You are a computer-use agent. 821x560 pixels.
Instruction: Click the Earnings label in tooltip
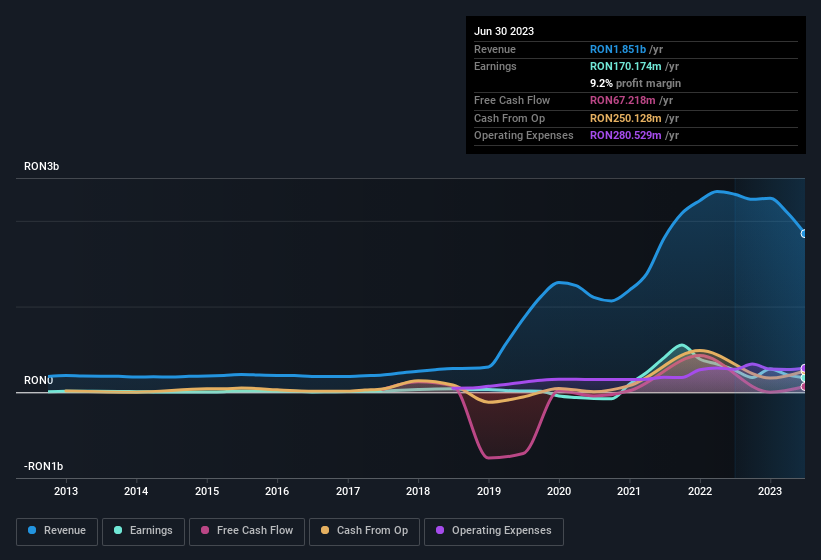tap(495, 66)
